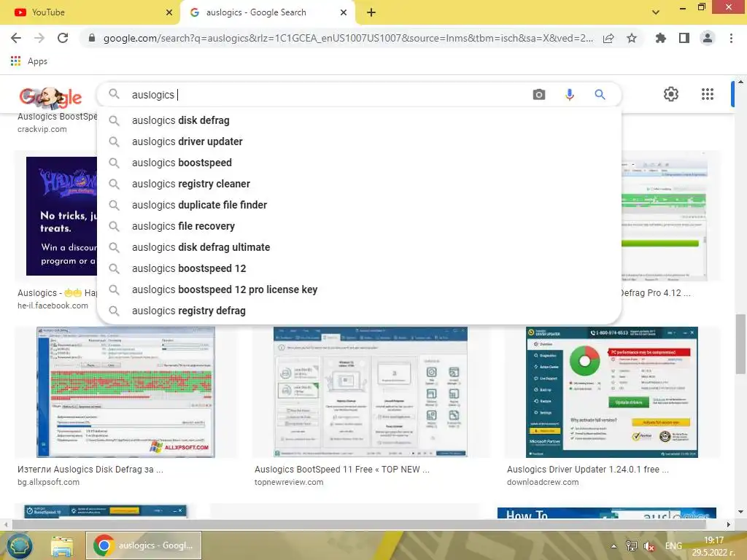Open the Apps bookmarks shortcut

click(x=28, y=61)
